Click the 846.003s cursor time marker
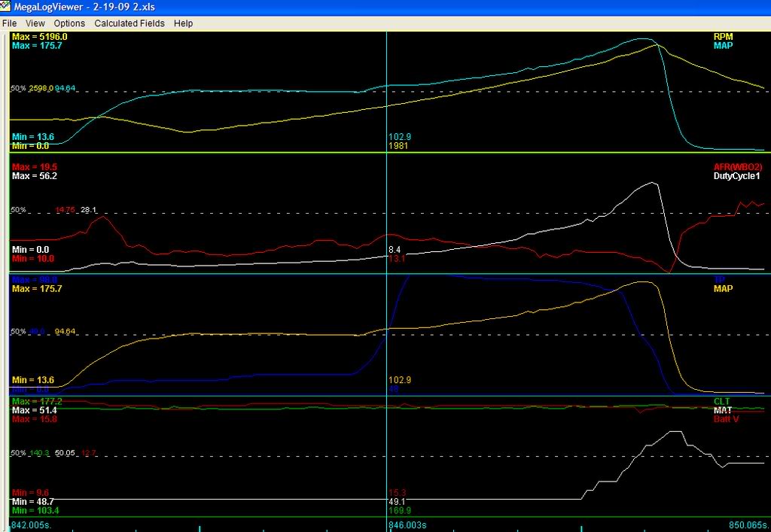The height and width of the screenshot is (532, 771). click(x=407, y=524)
